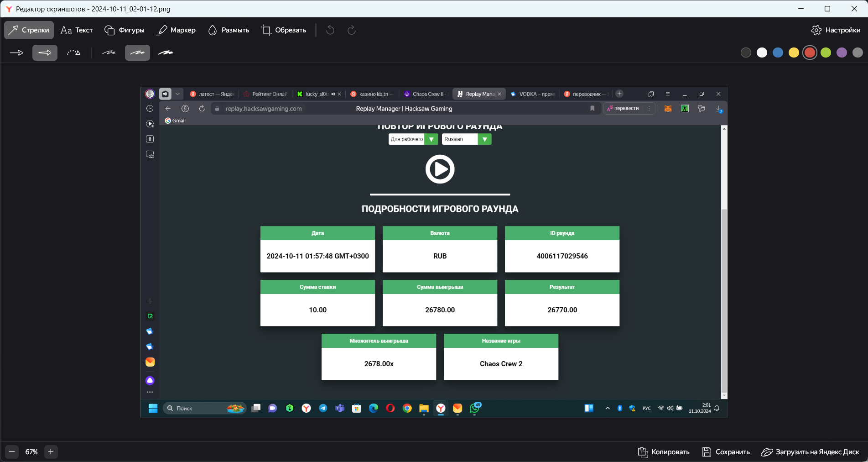Screen dimensions: 868x462
Task: Zoom out with the minus button
Action: point(12,452)
